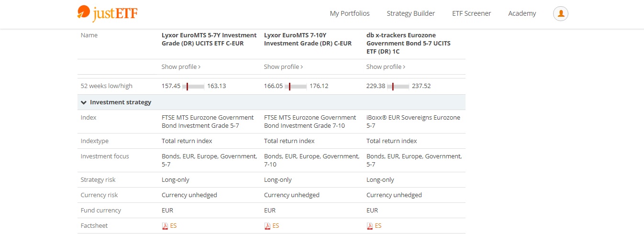Collapse the Investment strategy section
Screen dimensions: 644x234
[x=84, y=102]
